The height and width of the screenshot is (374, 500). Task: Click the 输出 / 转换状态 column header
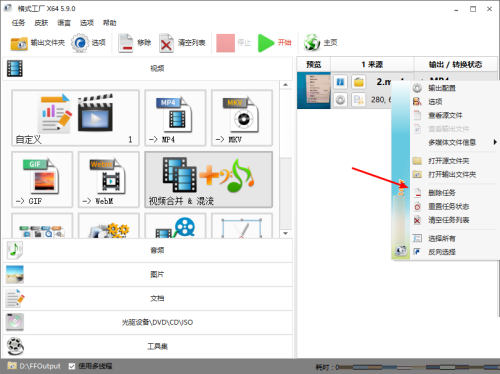coord(455,64)
